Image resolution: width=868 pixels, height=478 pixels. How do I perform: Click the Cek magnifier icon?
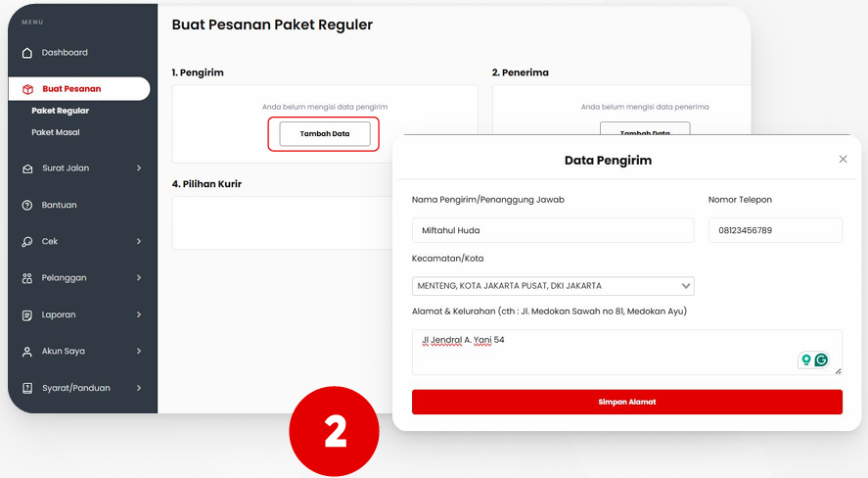(27, 242)
